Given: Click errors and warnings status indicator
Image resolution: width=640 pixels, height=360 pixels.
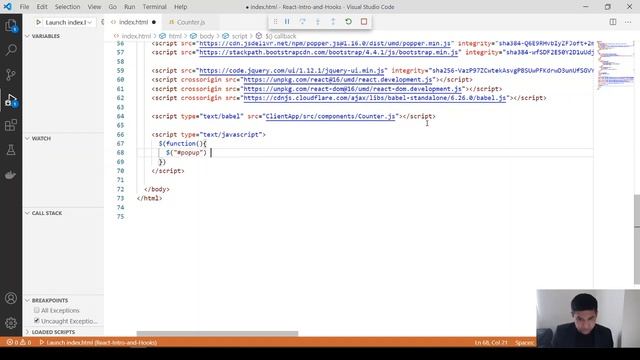Looking at the screenshot, I should [19, 342].
